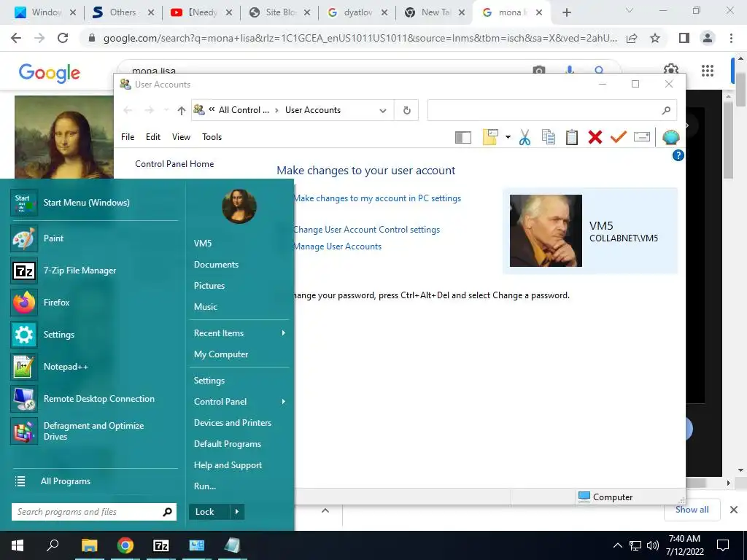Open Help and Support
The height and width of the screenshot is (560, 747).
coord(239,465)
